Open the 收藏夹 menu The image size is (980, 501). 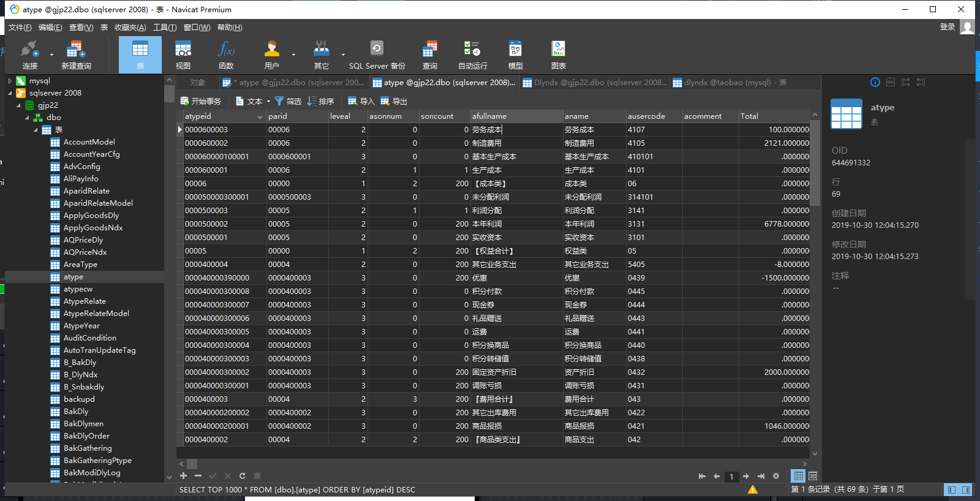coord(130,28)
